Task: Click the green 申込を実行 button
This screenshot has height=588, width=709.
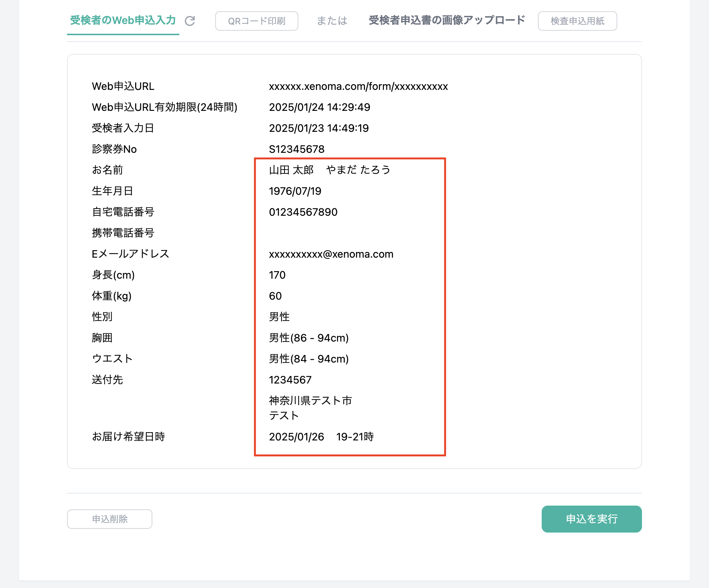Action: 591,519
